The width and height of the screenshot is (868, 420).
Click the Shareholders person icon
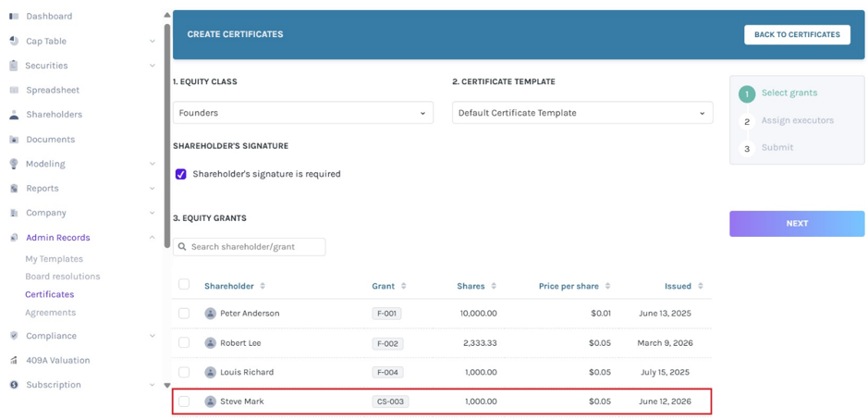click(x=15, y=115)
